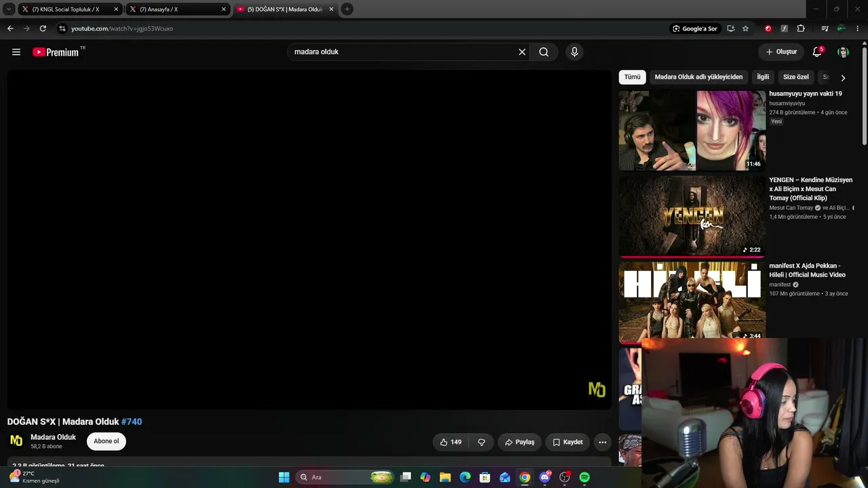Open Chrome profile avatar in toolbar
868x488 pixels.
coord(841,28)
